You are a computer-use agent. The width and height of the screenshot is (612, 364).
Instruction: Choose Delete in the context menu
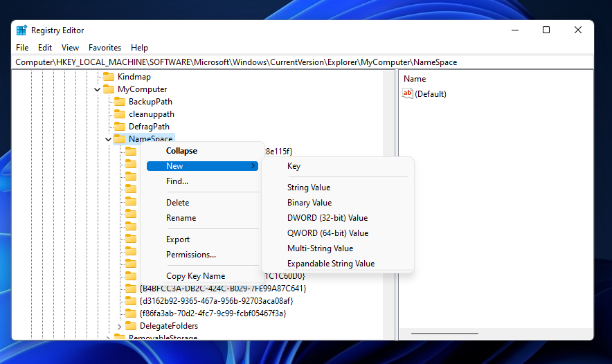(x=202, y=203)
